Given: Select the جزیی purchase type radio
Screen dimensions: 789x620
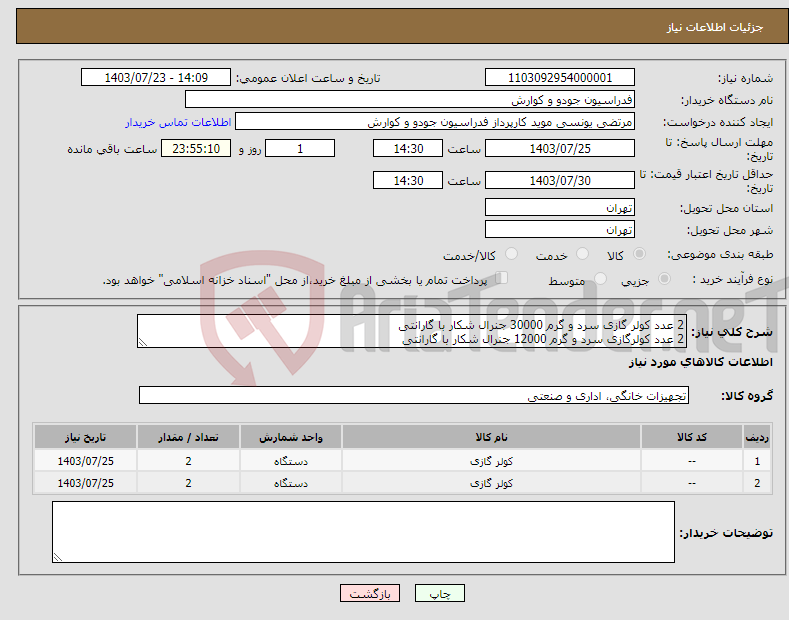Looking at the screenshot, I should [664, 278].
